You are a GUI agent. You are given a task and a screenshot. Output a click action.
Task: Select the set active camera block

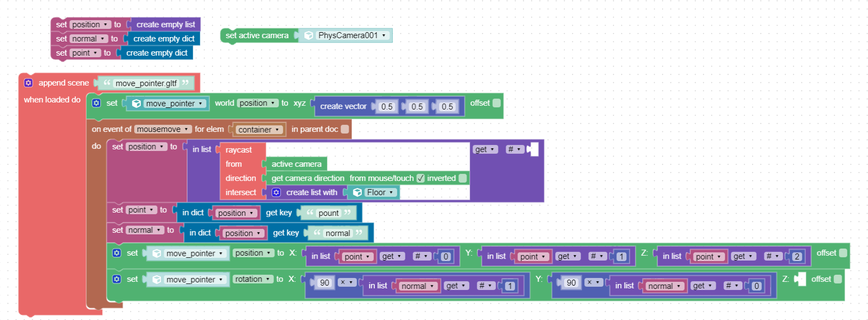[x=257, y=35]
